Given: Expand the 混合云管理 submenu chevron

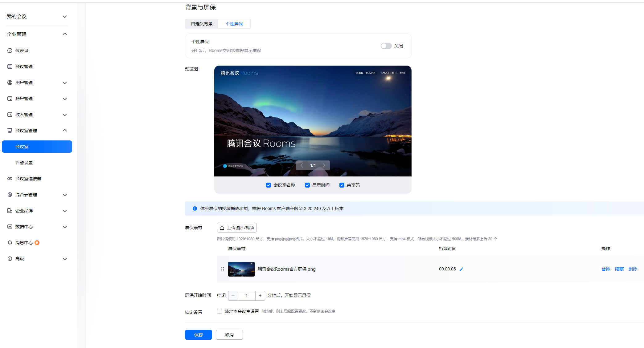Looking at the screenshot, I should [x=65, y=195].
